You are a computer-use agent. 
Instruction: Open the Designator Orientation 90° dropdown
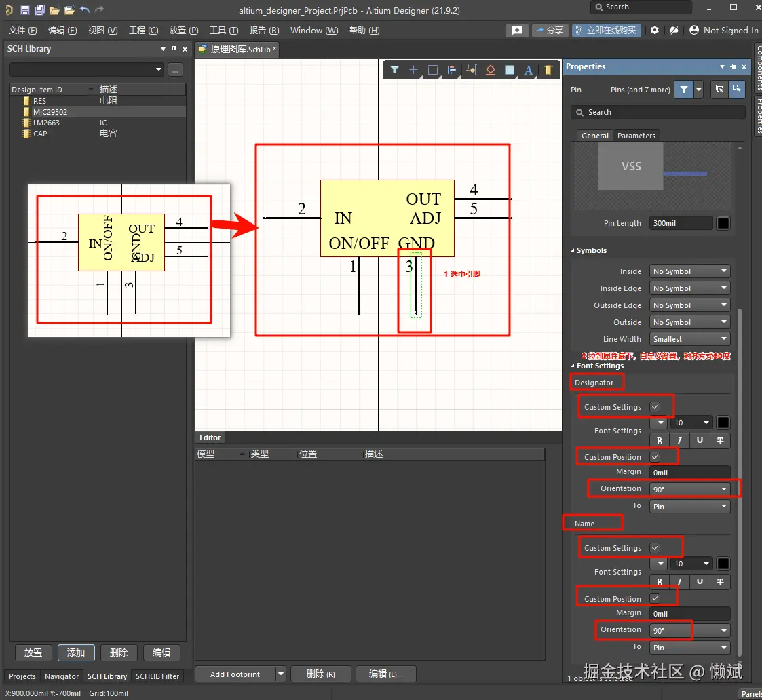point(690,489)
